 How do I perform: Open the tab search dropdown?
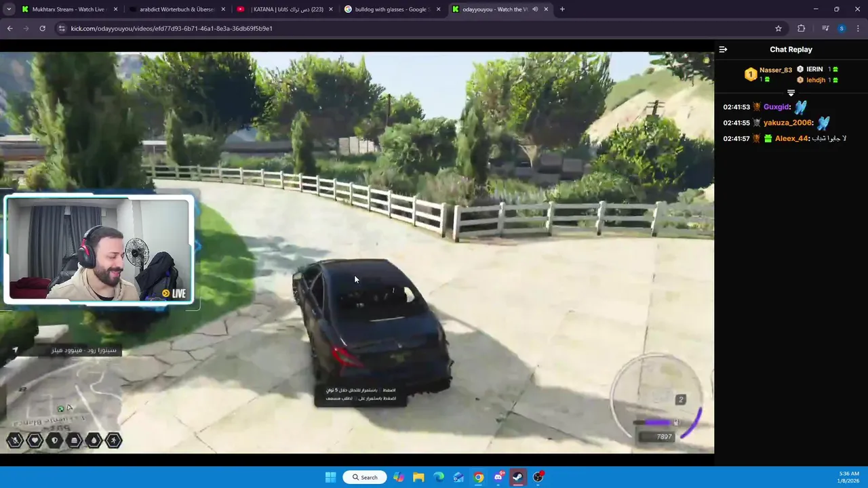click(x=9, y=9)
